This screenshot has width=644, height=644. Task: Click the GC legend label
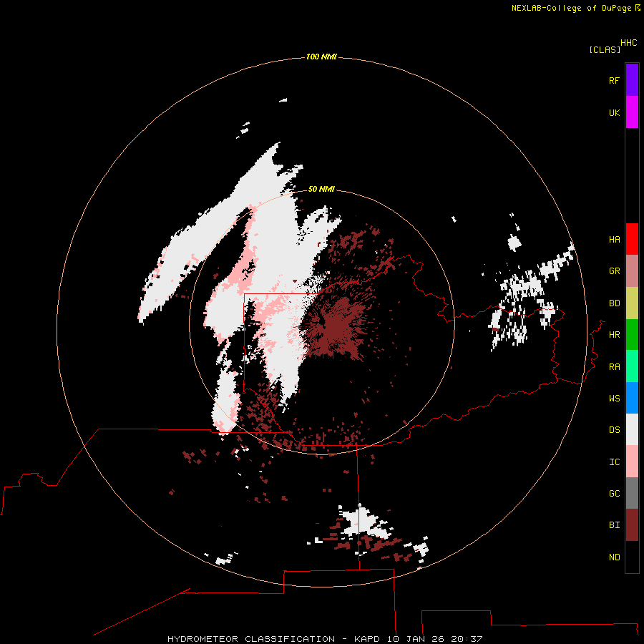(614, 493)
